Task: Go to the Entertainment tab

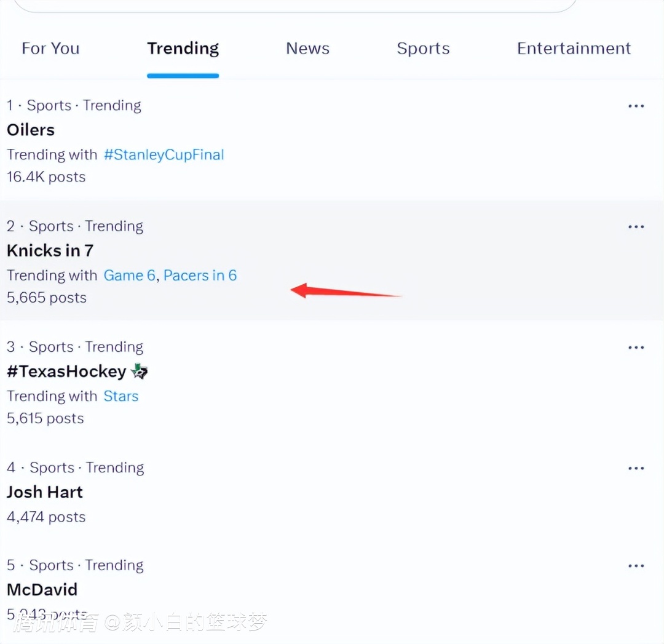Action: coord(574,49)
